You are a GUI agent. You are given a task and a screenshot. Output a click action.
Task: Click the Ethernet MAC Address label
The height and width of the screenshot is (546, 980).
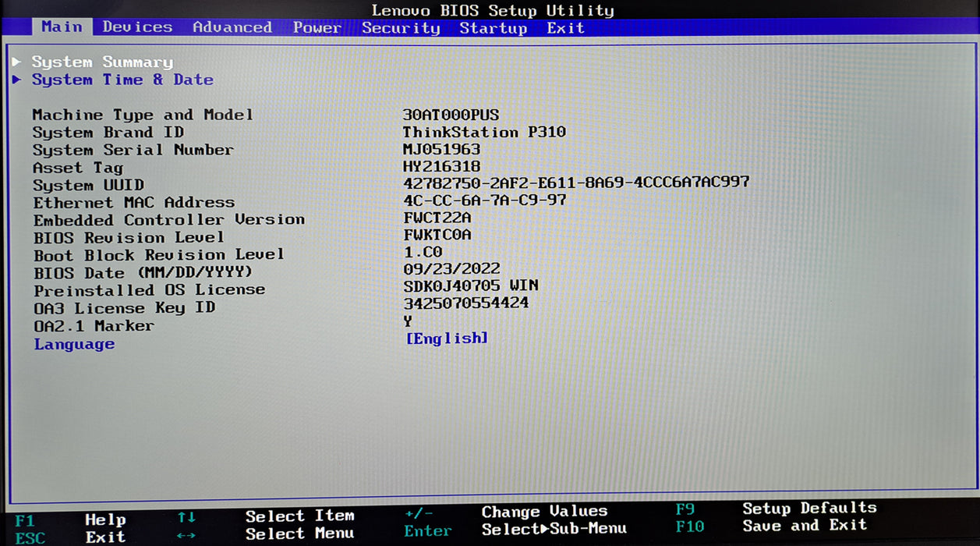pyautogui.click(x=134, y=203)
